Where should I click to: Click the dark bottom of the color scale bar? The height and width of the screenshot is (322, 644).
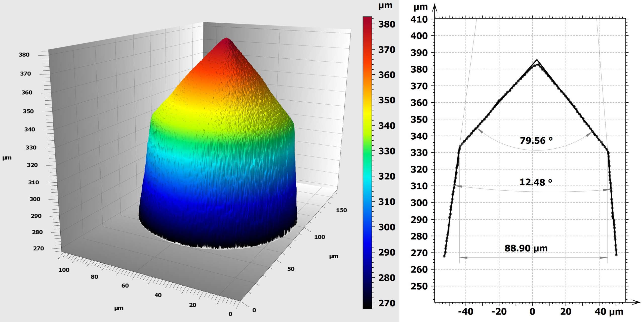click(x=367, y=306)
